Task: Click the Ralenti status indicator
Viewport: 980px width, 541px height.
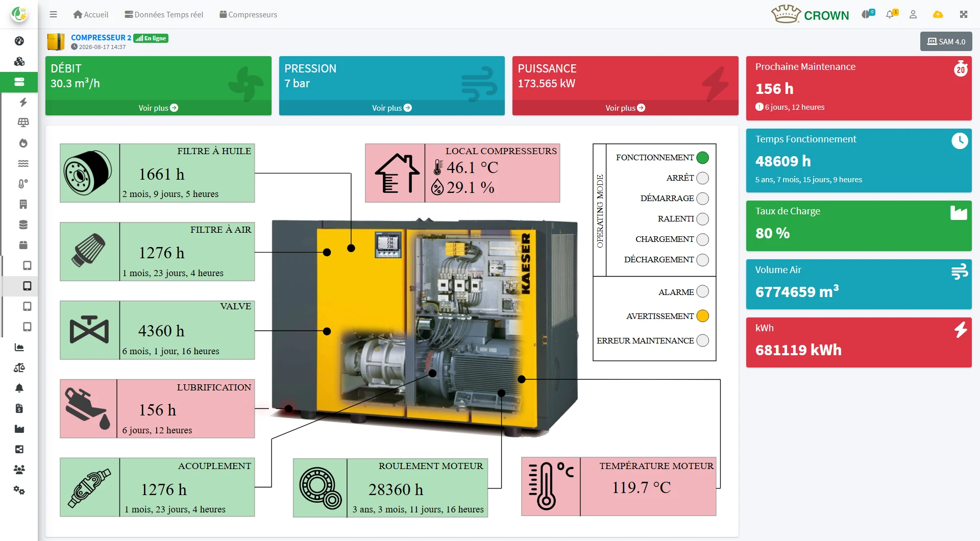Action: tap(703, 219)
